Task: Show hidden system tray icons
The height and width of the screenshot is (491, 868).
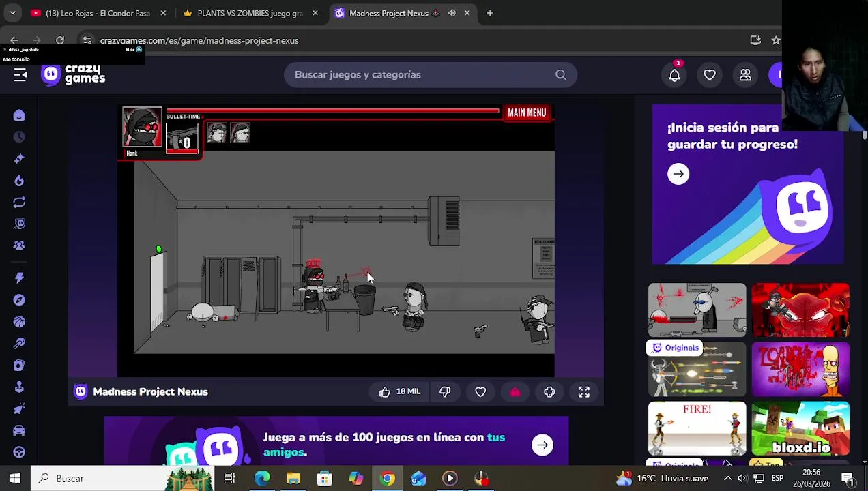Action: pyautogui.click(x=727, y=479)
